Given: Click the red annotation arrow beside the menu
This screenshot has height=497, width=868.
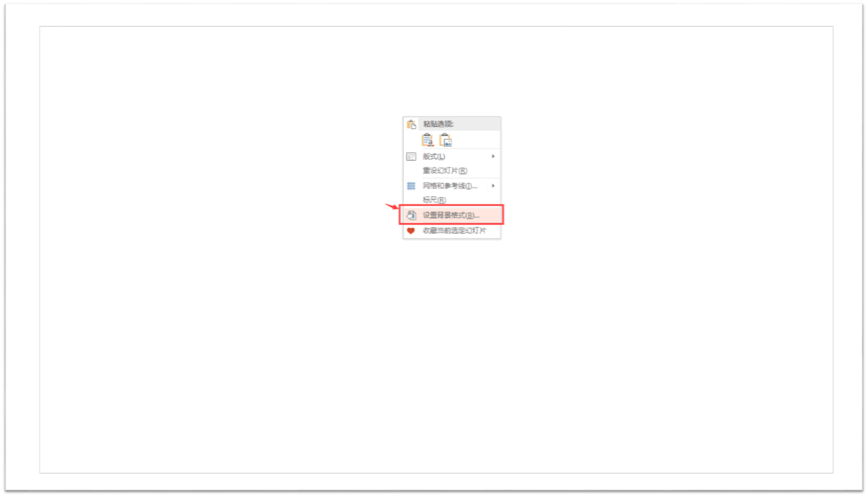Looking at the screenshot, I should 392,206.
